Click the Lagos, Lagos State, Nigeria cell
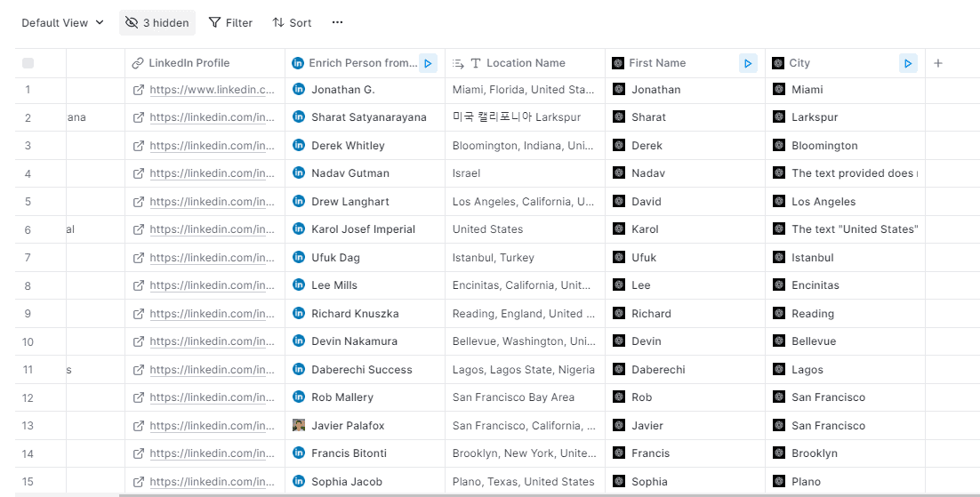Viewport: 980px width, 497px height. (525, 370)
